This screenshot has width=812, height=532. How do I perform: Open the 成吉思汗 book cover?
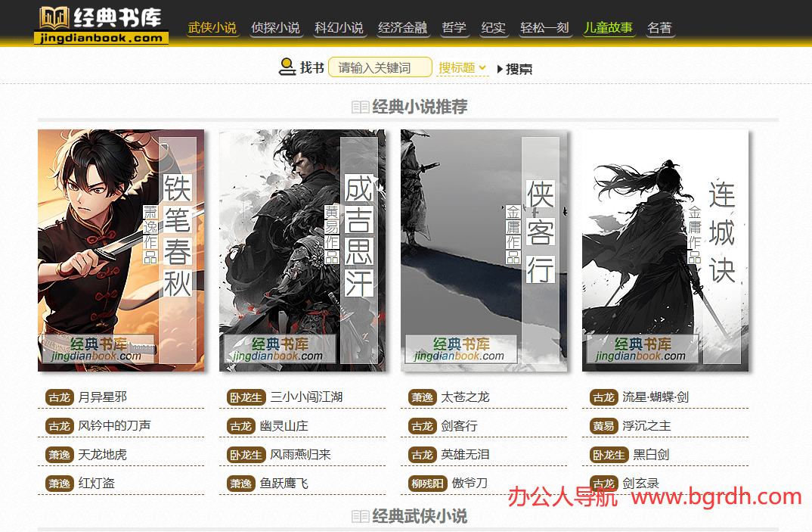click(x=302, y=250)
